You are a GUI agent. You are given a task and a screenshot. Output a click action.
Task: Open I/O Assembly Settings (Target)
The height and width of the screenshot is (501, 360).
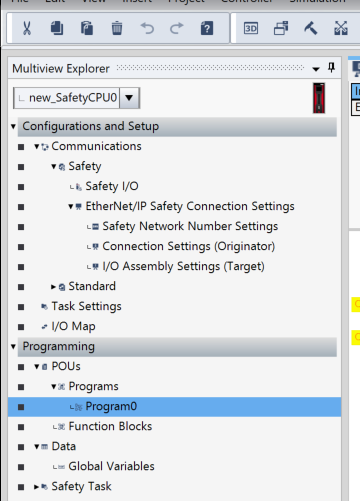click(183, 266)
